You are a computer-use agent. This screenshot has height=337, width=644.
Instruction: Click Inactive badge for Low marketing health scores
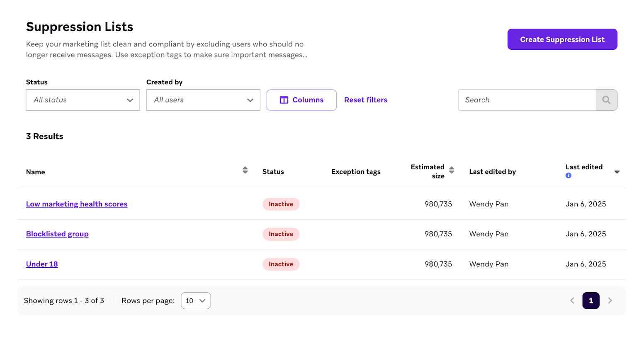281,204
